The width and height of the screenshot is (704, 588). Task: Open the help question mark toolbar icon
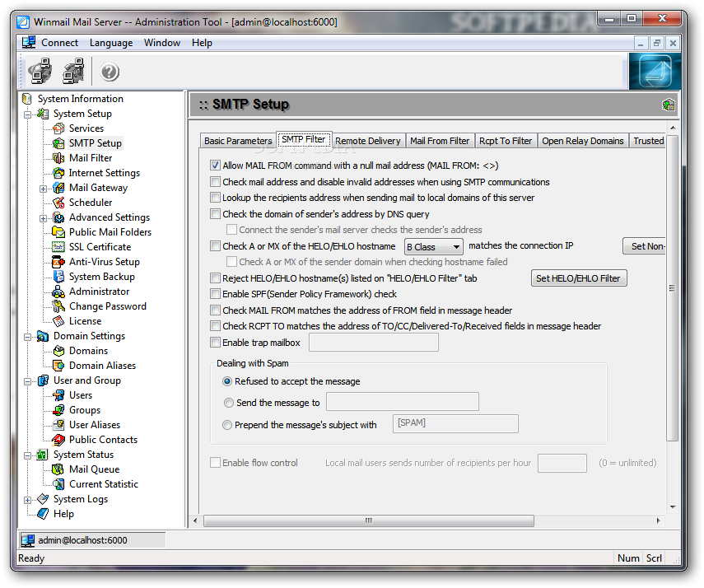[110, 72]
